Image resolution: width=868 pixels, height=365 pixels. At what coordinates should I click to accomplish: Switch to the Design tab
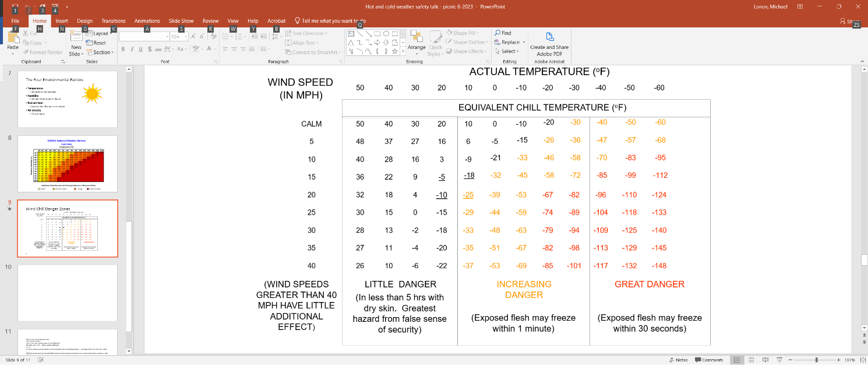coord(84,21)
